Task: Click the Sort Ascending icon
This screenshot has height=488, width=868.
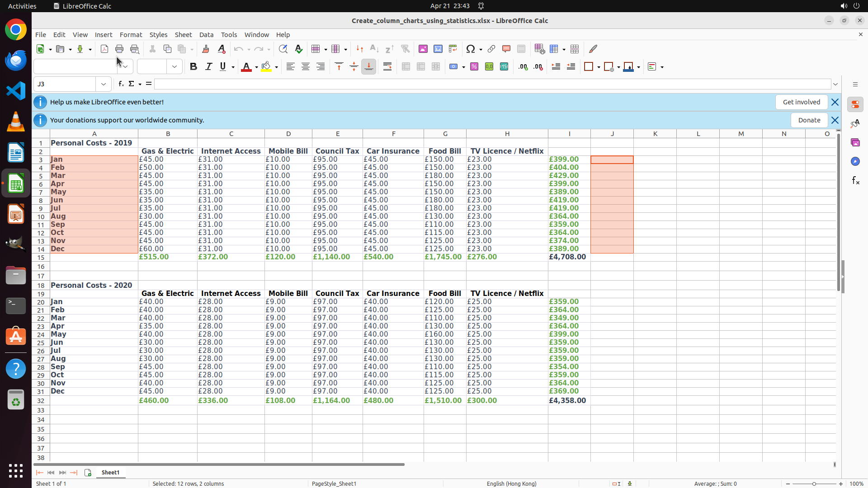Action: 374,49
